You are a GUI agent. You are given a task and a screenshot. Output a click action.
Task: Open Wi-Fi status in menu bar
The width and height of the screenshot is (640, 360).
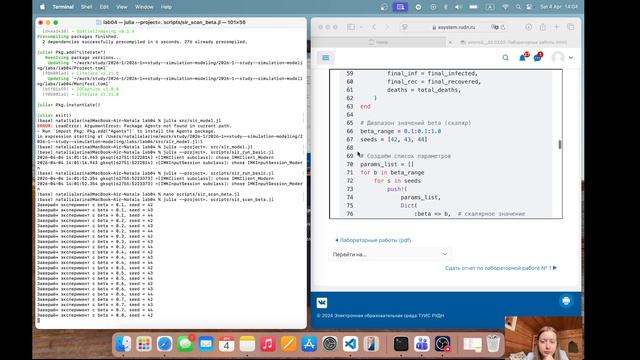[x=505, y=7]
